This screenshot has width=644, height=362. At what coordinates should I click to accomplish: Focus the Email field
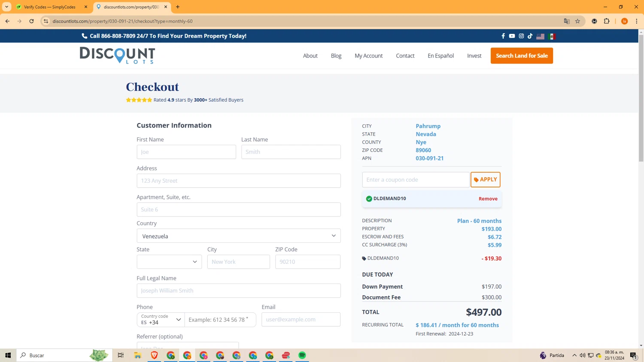(x=301, y=320)
